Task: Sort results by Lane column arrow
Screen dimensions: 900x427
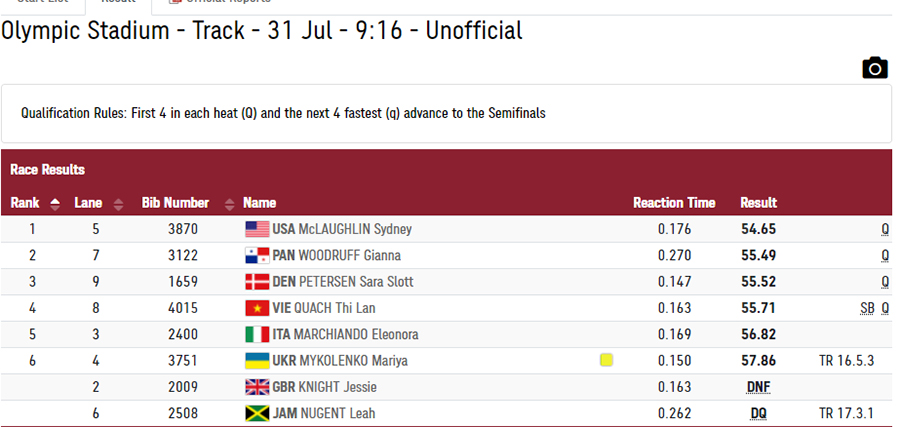Action: click(x=118, y=204)
